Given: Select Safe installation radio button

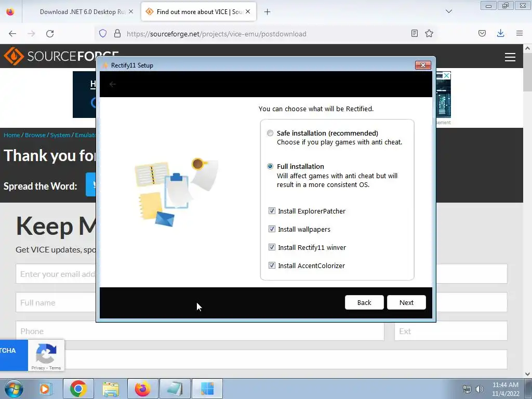Looking at the screenshot, I should click(270, 133).
